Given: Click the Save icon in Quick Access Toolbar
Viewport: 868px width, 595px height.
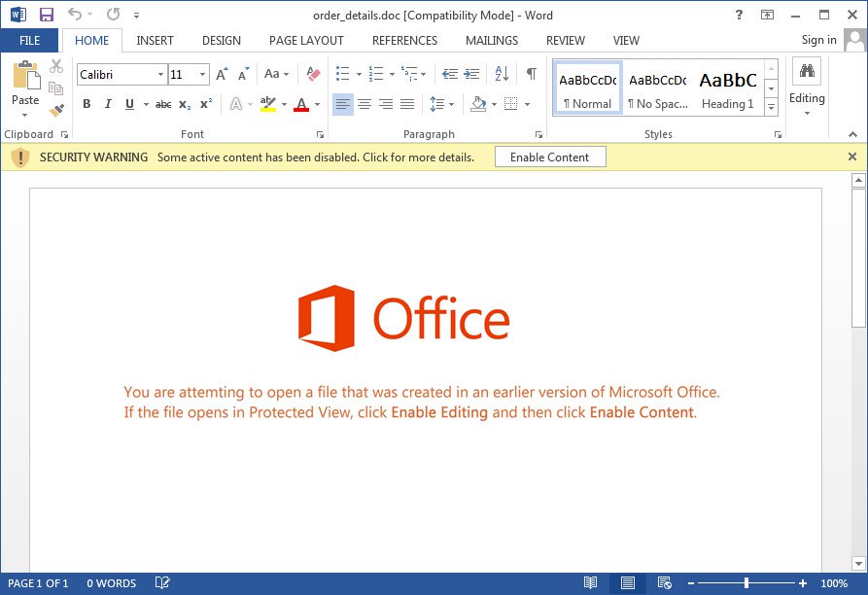Looking at the screenshot, I should [x=46, y=15].
